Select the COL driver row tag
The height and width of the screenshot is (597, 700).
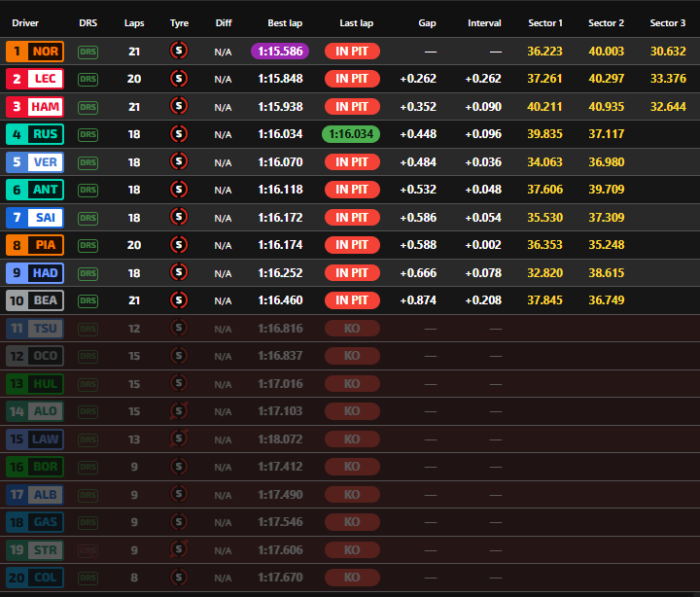click(35, 578)
